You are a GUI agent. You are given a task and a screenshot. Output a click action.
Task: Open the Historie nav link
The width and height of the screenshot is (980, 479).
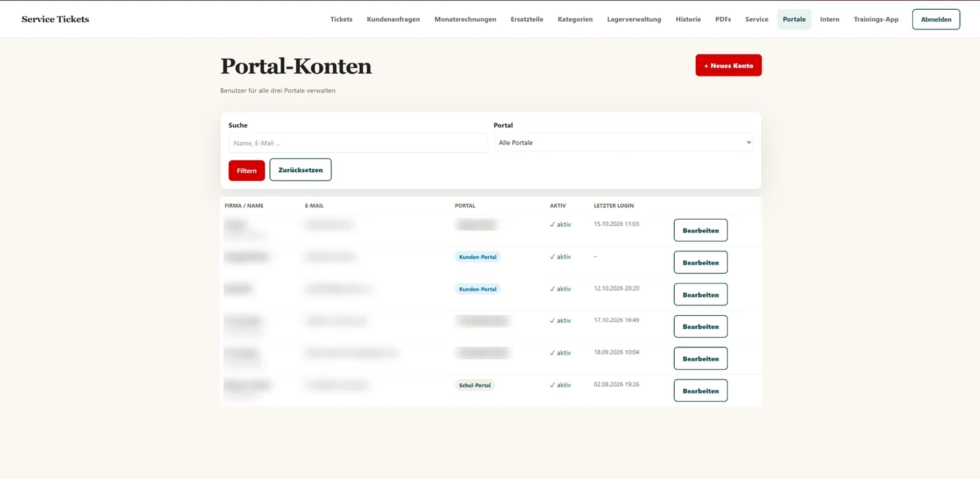(688, 20)
